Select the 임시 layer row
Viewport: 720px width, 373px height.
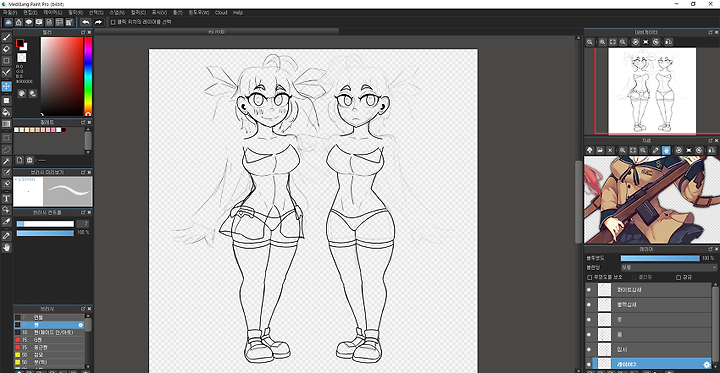point(648,350)
